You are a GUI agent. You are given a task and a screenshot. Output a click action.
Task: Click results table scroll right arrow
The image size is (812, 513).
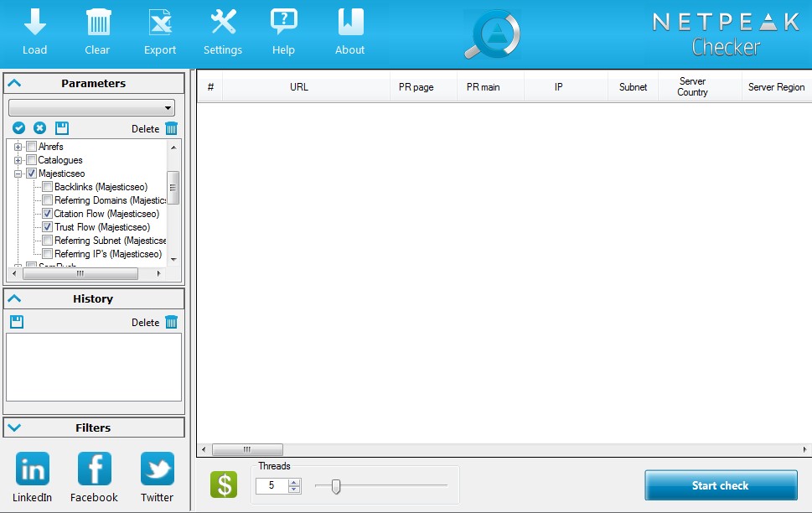click(804, 449)
